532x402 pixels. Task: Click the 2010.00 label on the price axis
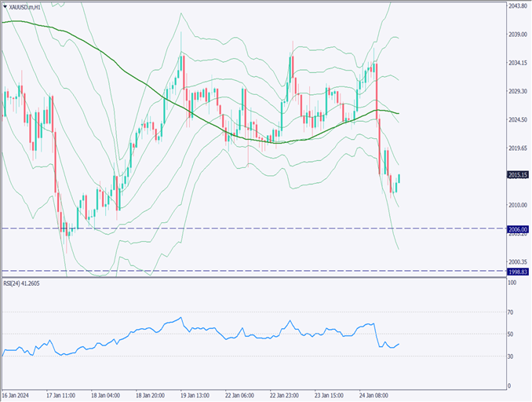click(516, 205)
